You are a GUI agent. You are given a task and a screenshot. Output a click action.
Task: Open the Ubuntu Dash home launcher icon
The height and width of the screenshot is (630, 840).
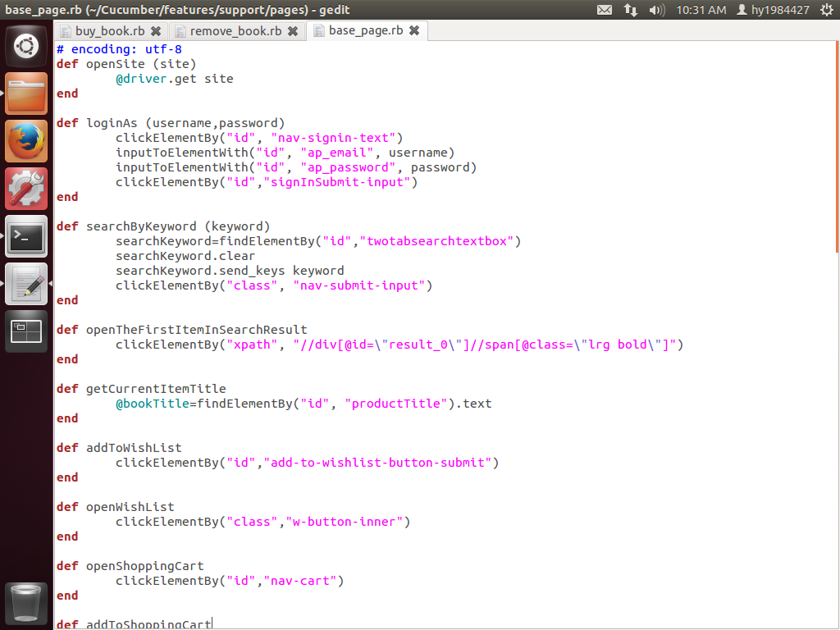click(x=25, y=46)
